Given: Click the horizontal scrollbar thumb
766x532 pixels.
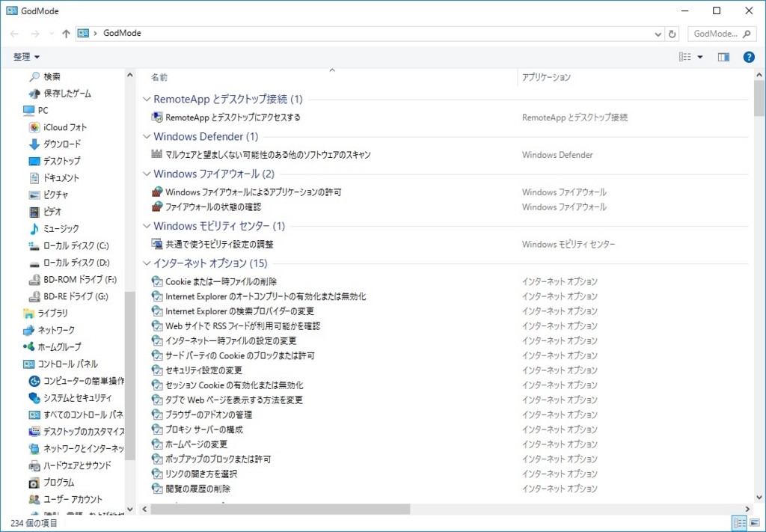Looking at the screenshot, I should click(280, 509).
